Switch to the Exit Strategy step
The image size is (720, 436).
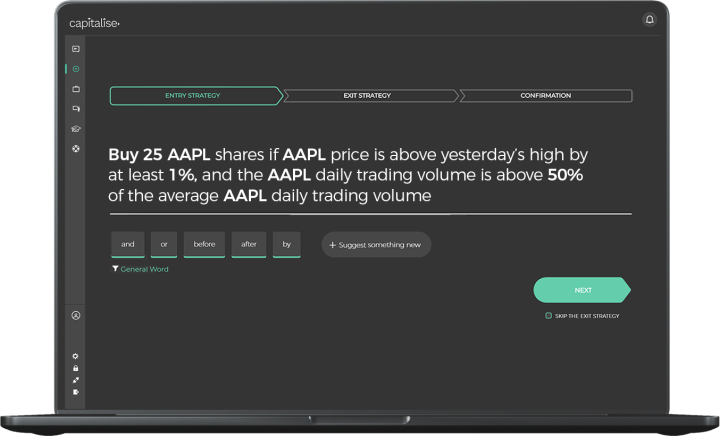tap(370, 95)
